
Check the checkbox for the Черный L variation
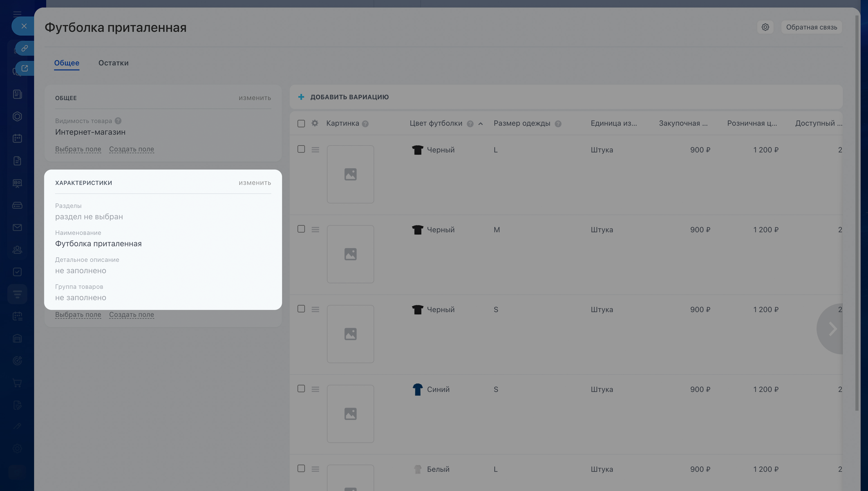[x=301, y=149]
